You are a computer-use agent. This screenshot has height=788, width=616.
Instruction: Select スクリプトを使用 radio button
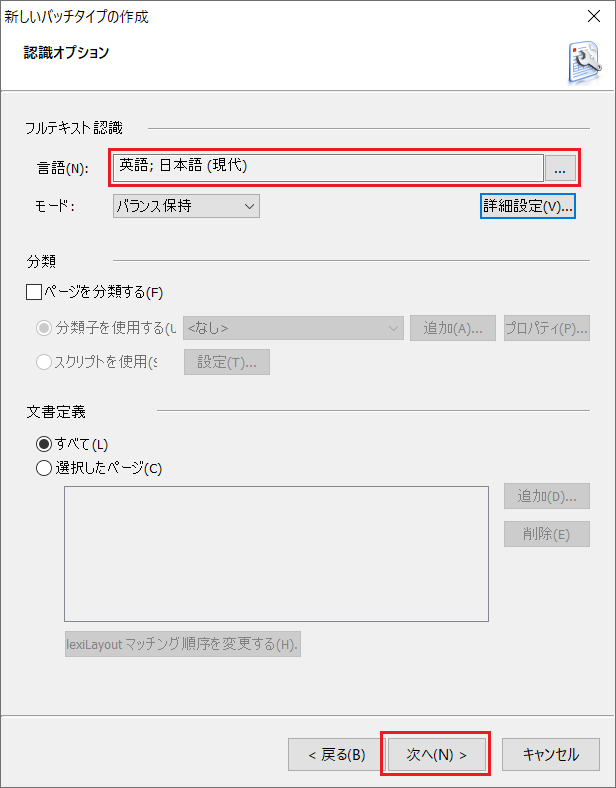point(44,362)
